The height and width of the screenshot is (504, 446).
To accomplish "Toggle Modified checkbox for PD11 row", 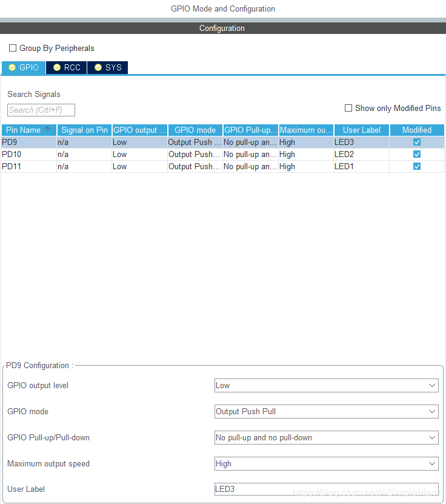I will click(417, 167).
